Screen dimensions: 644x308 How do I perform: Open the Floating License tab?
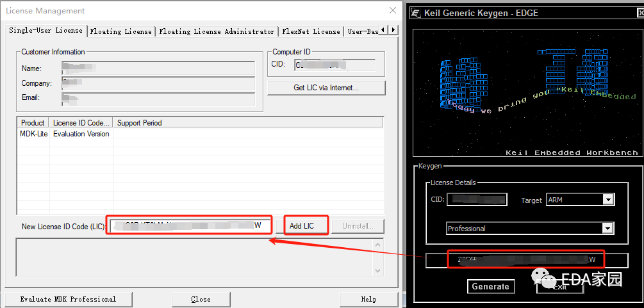tap(120, 31)
